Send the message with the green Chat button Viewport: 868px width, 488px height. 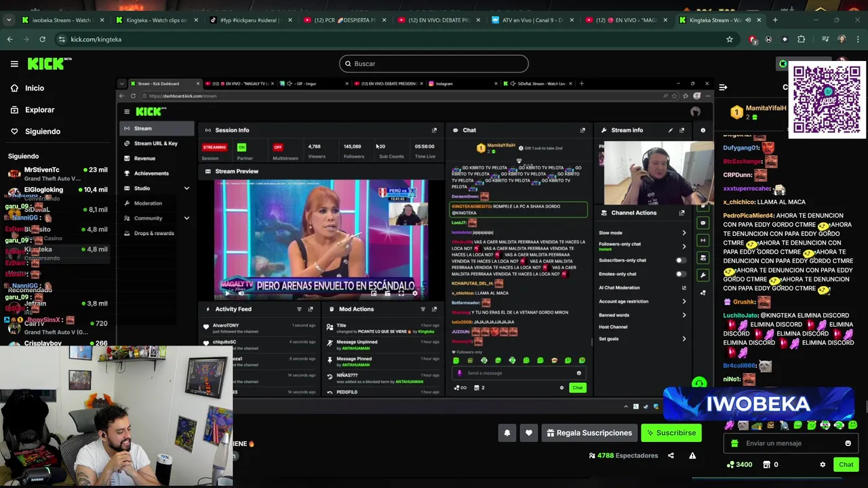pyautogui.click(x=846, y=465)
